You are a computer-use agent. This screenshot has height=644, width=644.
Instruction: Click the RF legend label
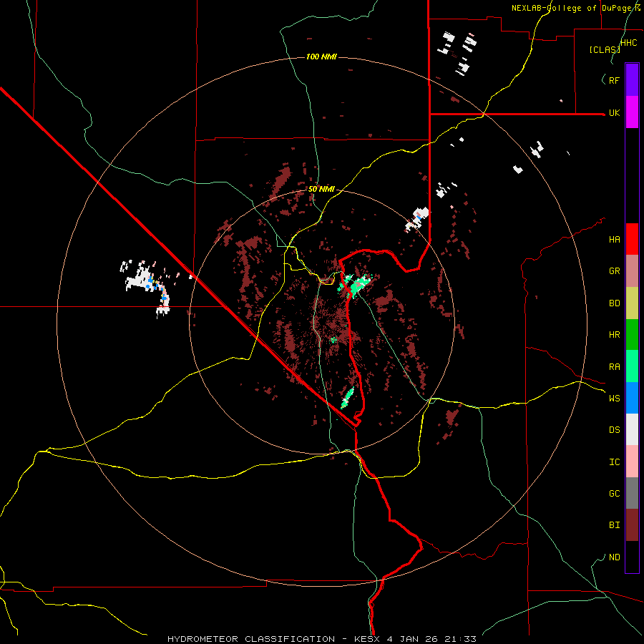pyautogui.click(x=614, y=80)
